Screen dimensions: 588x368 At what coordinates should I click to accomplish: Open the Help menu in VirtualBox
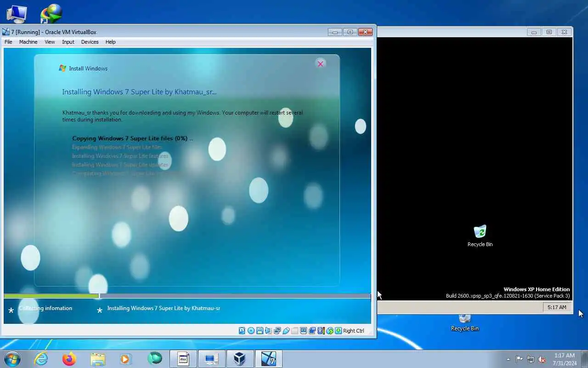(110, 42)
